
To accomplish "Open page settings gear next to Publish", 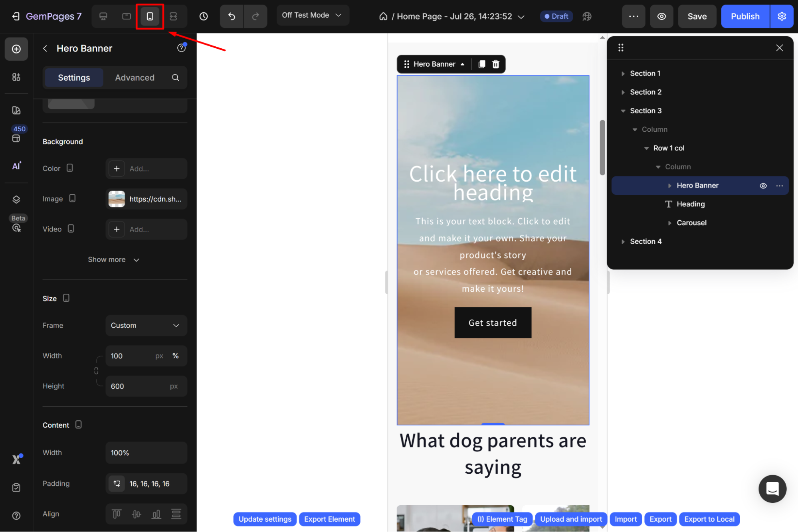I will click(782, 16).
